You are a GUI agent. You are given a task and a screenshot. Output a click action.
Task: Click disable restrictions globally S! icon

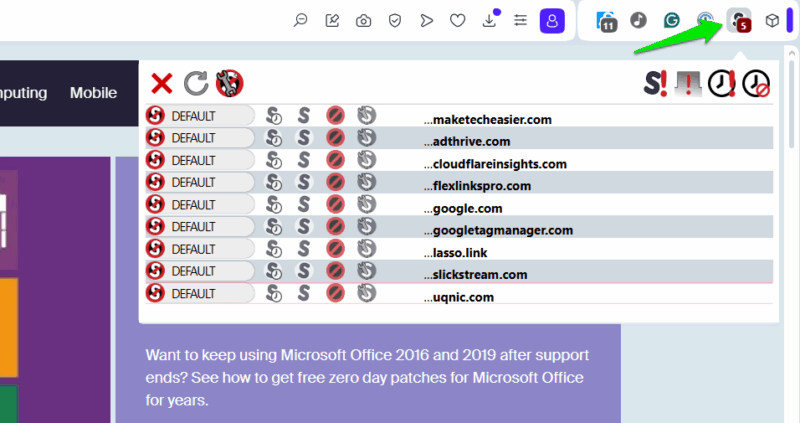(x=656, y=83)
